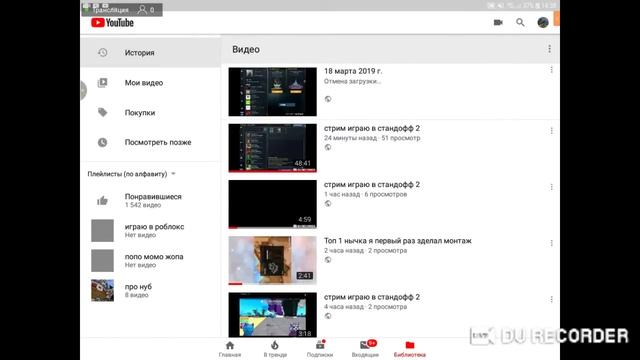640x360 pixels.
Task: Open the account avatar menu
Action: [542, 22]
